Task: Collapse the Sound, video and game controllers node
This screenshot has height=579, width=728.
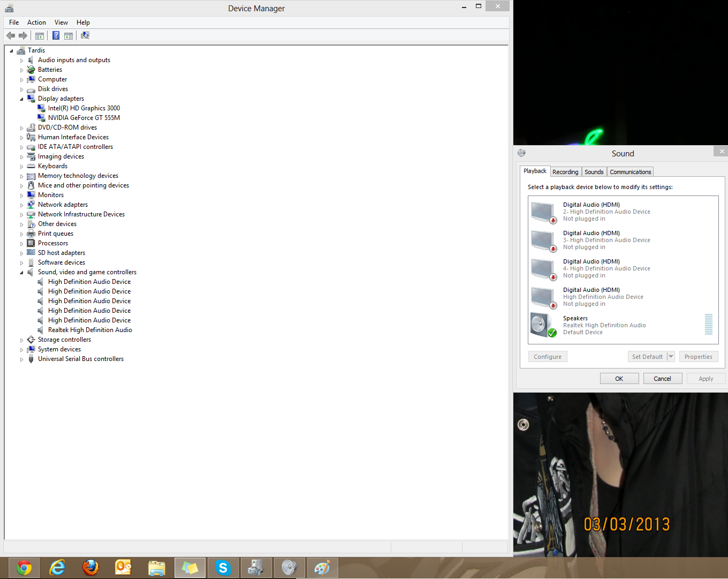Action: click(22, 273)
